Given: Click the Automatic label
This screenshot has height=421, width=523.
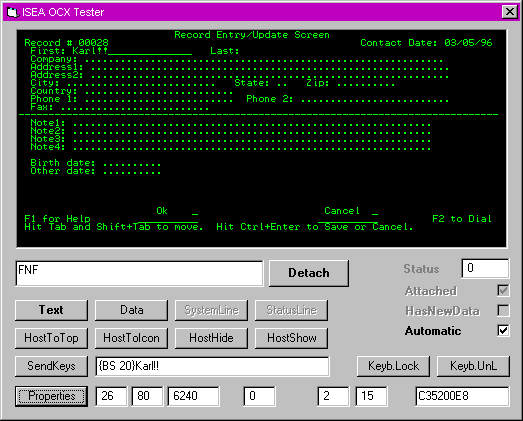Looking at the screenshot, I should [433, 331].
